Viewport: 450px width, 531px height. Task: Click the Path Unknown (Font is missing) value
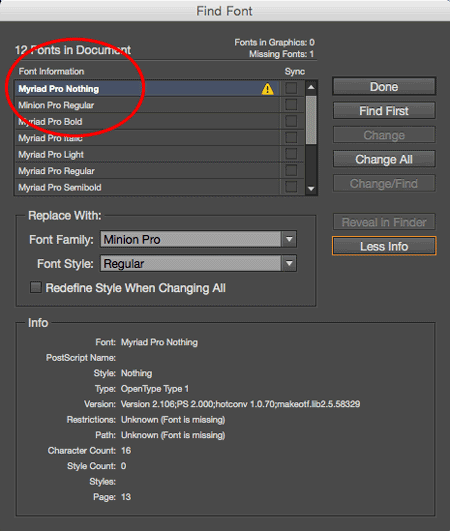[x=173, y=435]
